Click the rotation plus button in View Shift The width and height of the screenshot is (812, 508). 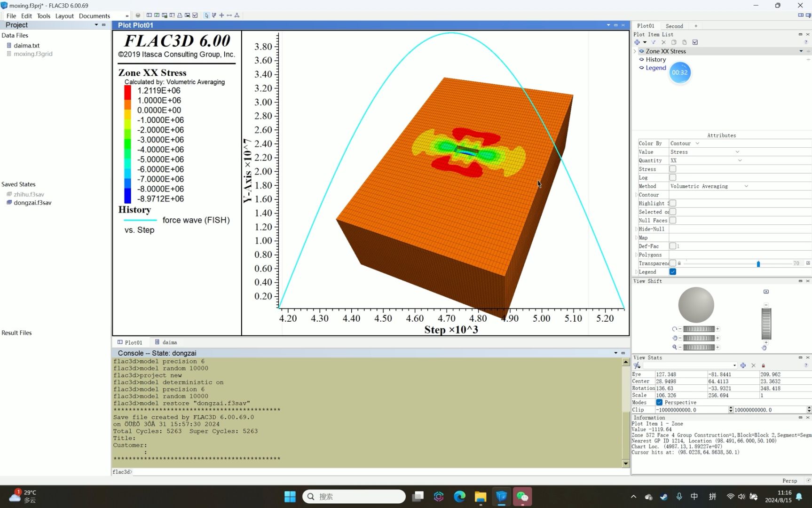pos(717,329)
